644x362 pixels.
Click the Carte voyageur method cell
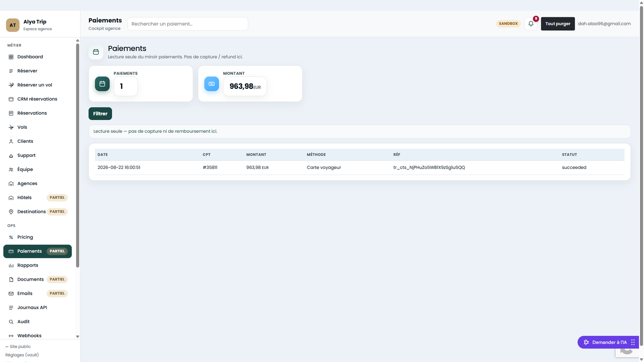[x=324, y=168]
